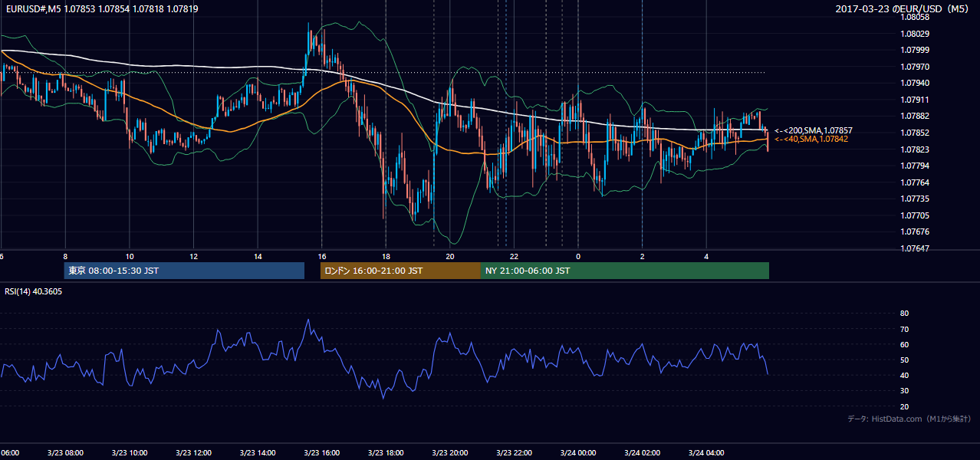Click price axis label 1.07647

pyautogui.click(x=915, y=248)
